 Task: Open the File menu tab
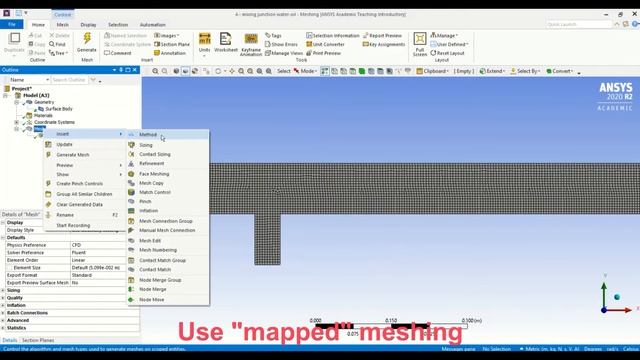[12, 24]
